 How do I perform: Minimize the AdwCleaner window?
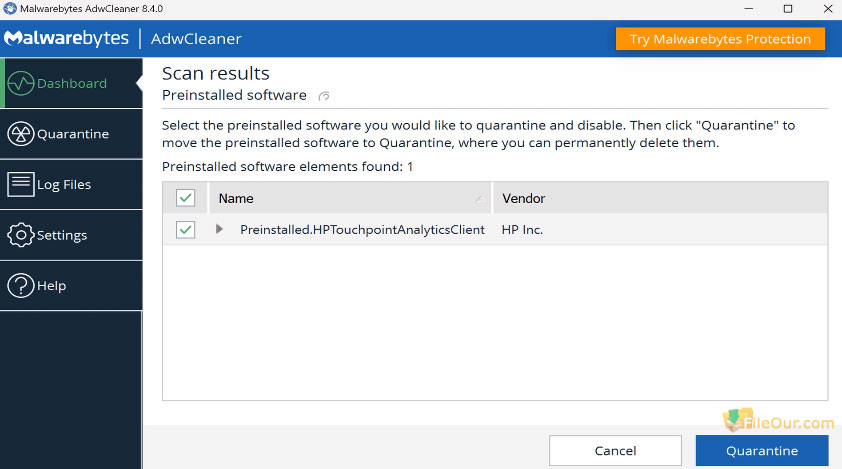coord(749,9)
